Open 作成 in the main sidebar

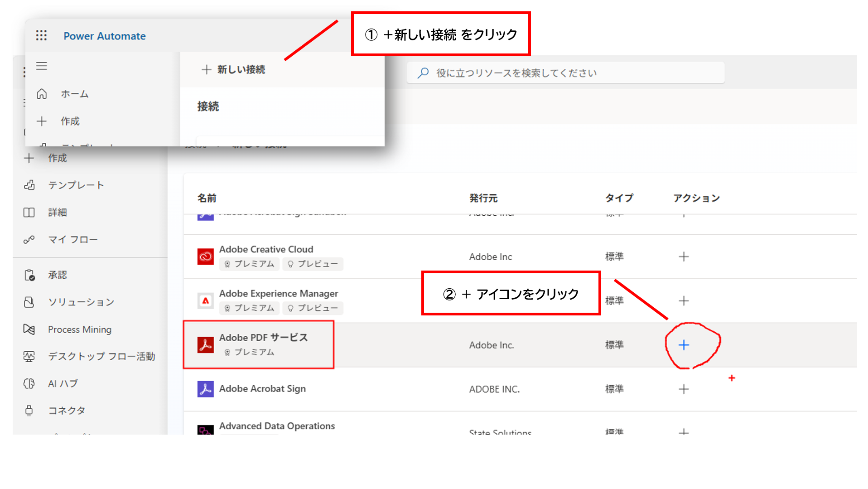coord(58,158)
